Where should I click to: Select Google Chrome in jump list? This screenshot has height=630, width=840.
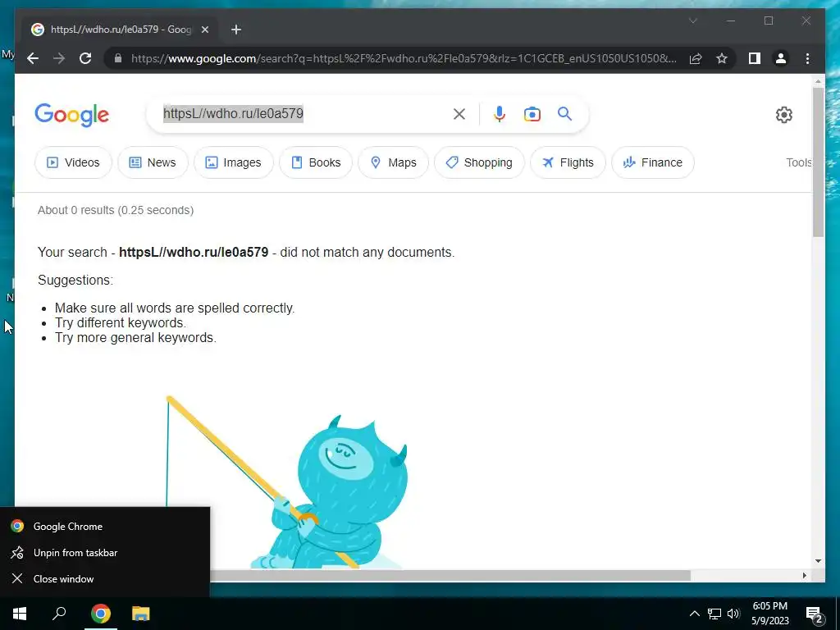point(105,526)
